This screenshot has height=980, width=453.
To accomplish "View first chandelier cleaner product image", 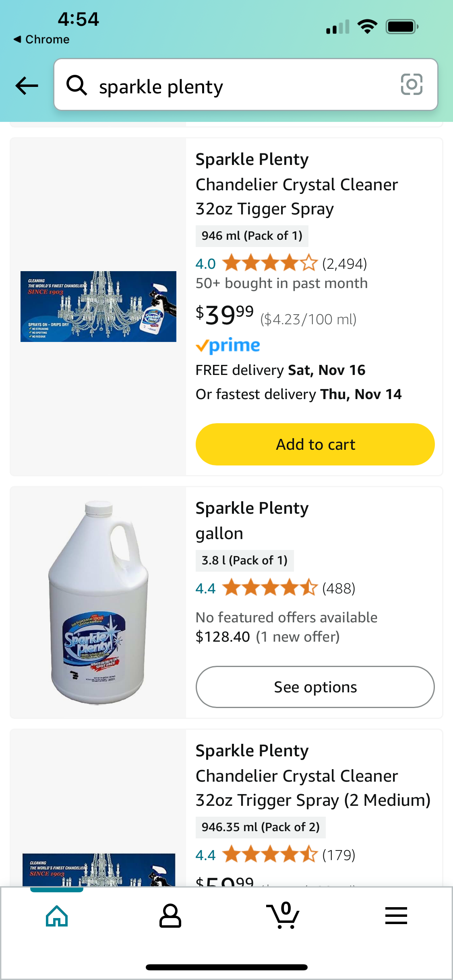I will [x=98, y=307].
